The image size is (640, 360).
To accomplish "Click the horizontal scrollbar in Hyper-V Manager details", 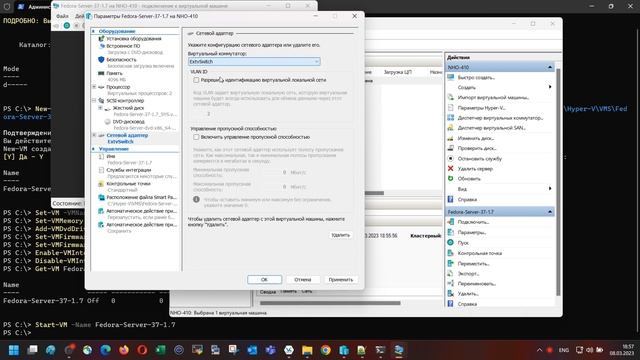I will [330, 303].
